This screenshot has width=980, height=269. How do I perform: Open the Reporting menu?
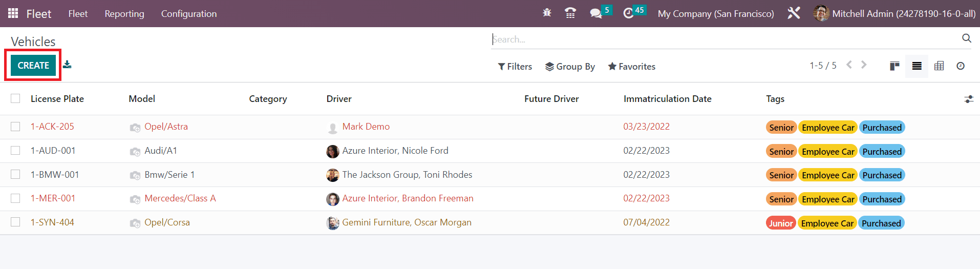pos(124,14)
